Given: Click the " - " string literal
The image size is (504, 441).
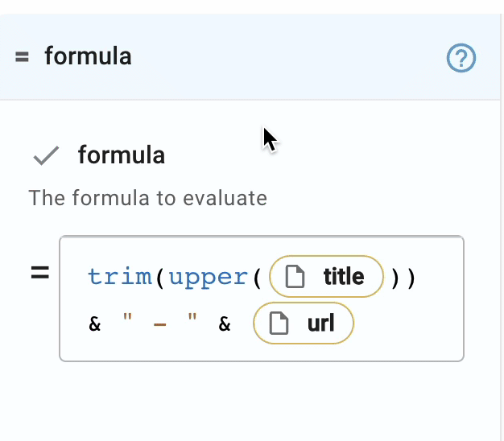Looking at the screenshot, I should (159, 321).
